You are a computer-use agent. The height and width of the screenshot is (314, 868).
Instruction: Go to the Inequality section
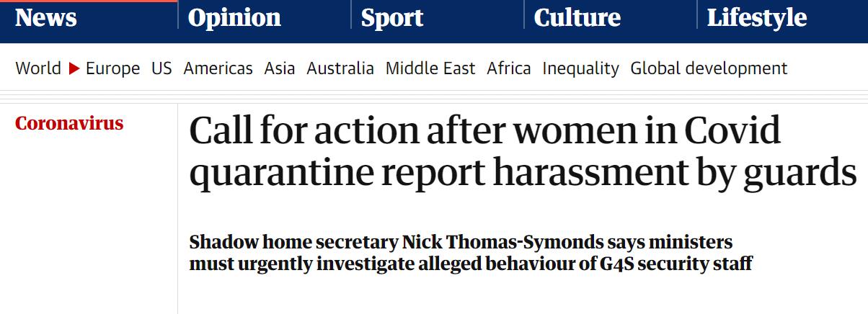580,69
